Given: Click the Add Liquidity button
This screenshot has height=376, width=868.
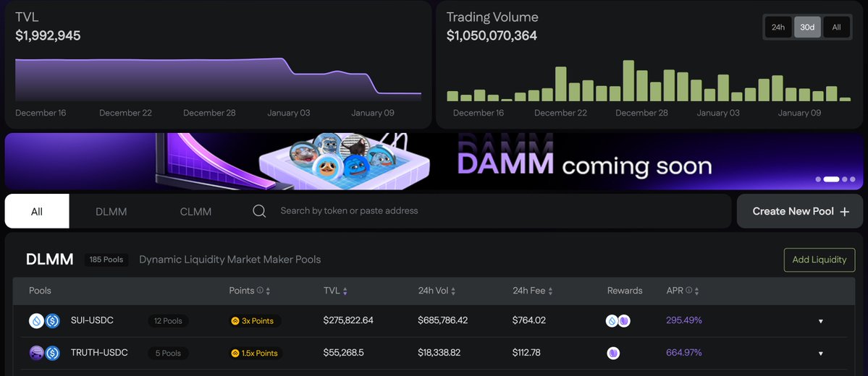Looking at the screenshot, I should [819, 260].
